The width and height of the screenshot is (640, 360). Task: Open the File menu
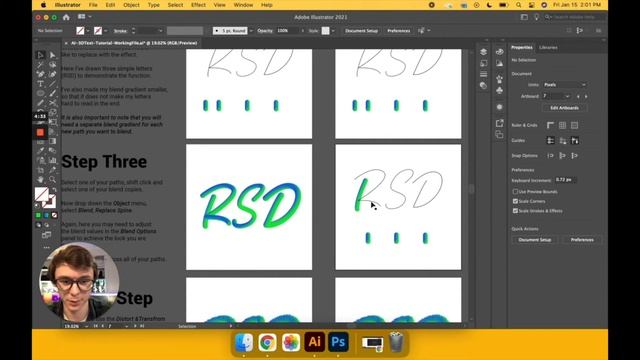tap(93, 5)
